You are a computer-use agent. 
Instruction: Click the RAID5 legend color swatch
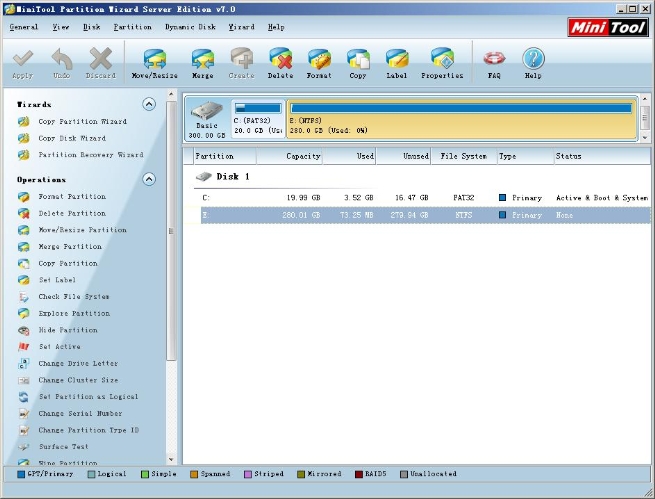pyautogui.click(x=358, y=474)
